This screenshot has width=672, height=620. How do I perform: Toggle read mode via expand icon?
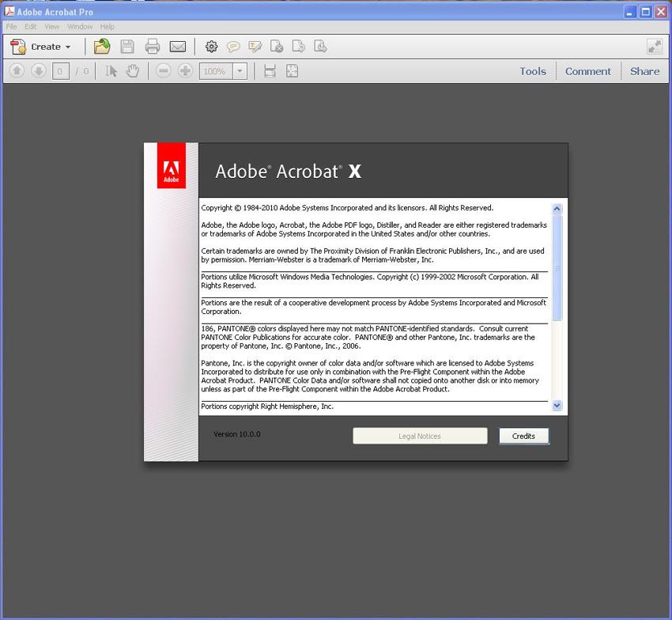654,47
